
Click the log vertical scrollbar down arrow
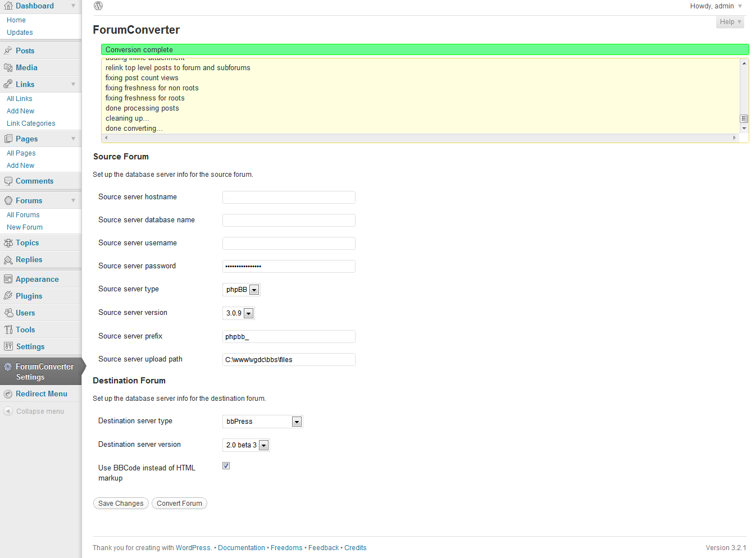pyautogui.click(x=744, y=129)
